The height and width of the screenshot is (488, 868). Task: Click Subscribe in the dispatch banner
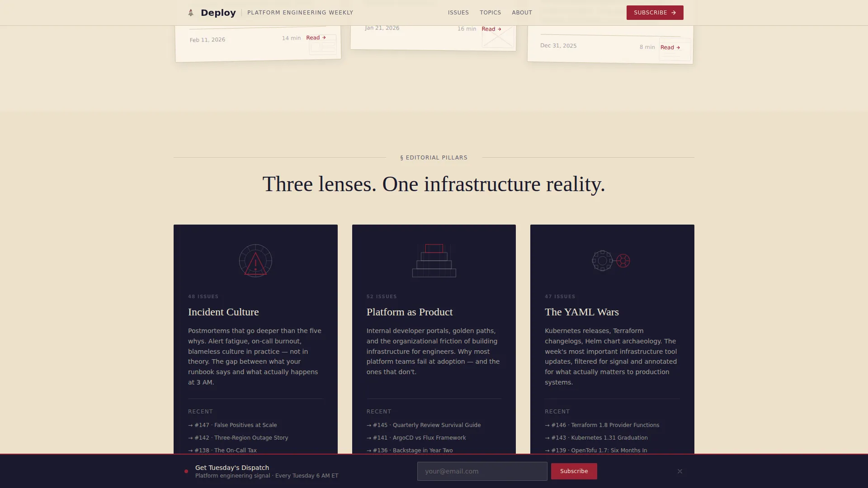[x=574, y=471]
